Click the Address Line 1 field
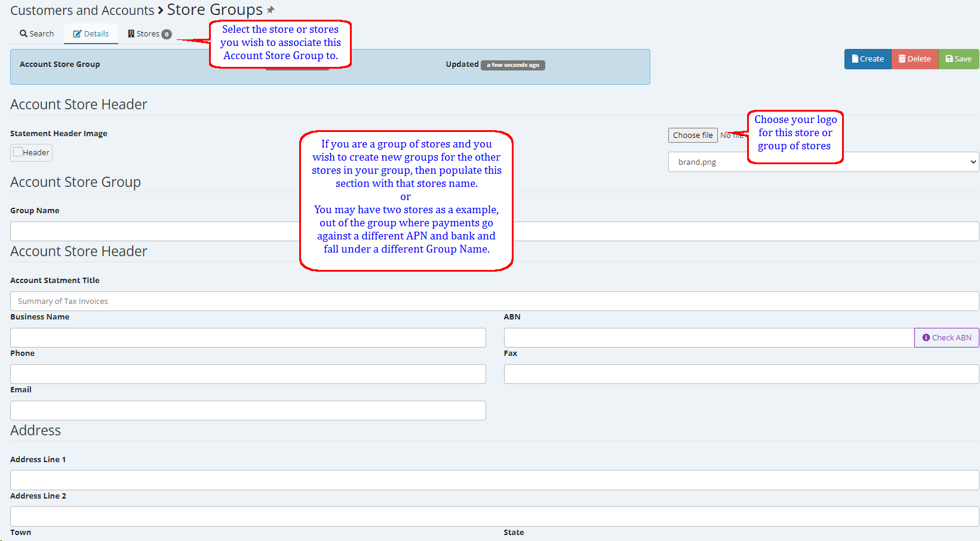This screenshot has width=980, height=541. coord(494,480)
